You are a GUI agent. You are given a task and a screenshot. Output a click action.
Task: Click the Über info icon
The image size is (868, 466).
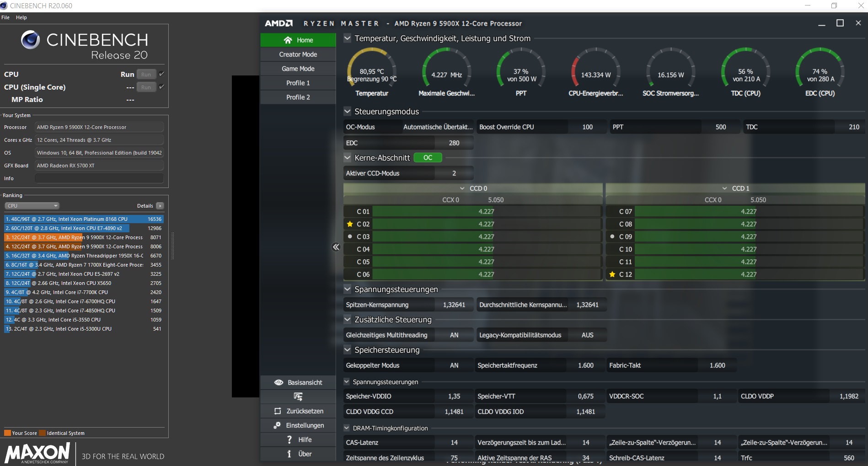(x=289, y=454)
